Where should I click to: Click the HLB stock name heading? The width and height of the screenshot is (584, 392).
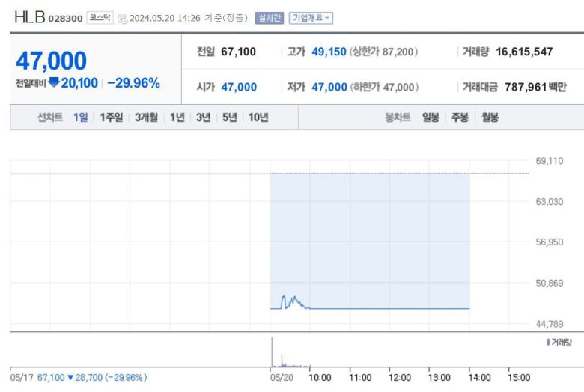(x=29, y=17)
